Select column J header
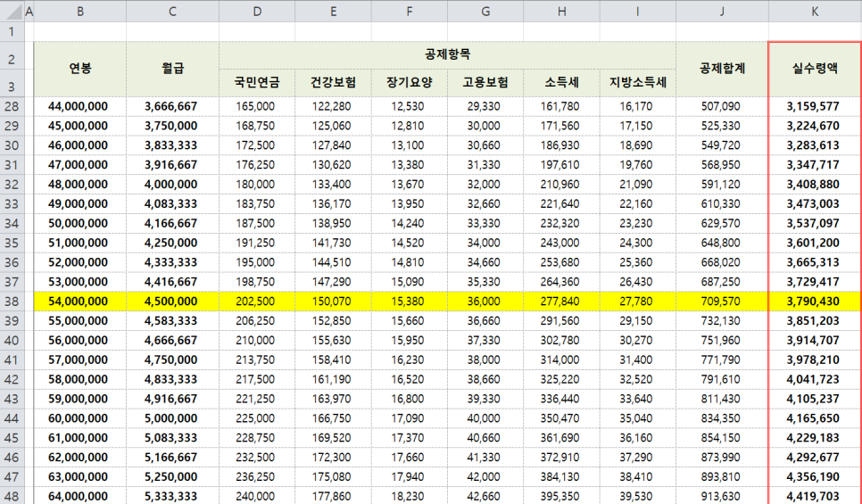 [x=722, y=11]
